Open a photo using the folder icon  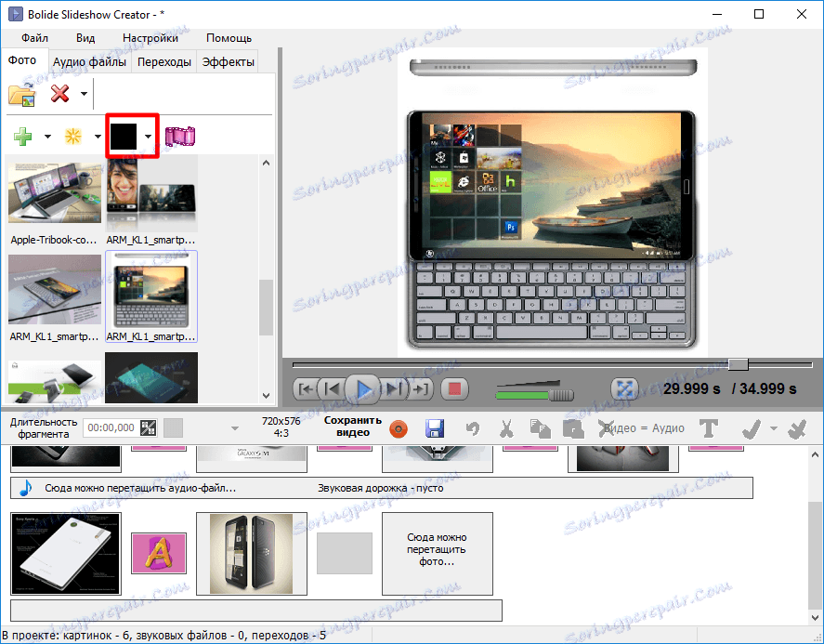point(20,93)
